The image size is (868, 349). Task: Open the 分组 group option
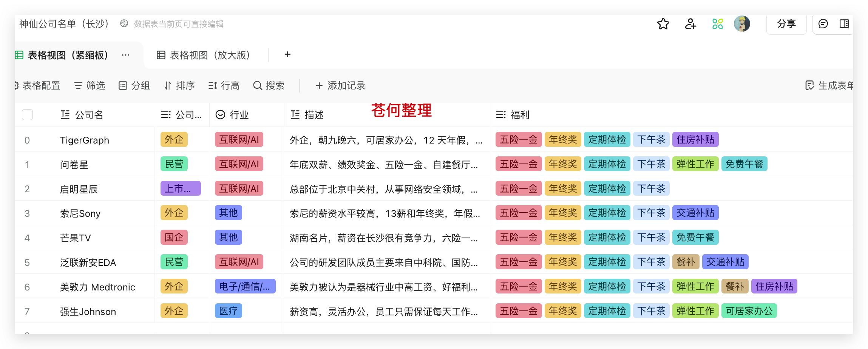pos(134,86)
